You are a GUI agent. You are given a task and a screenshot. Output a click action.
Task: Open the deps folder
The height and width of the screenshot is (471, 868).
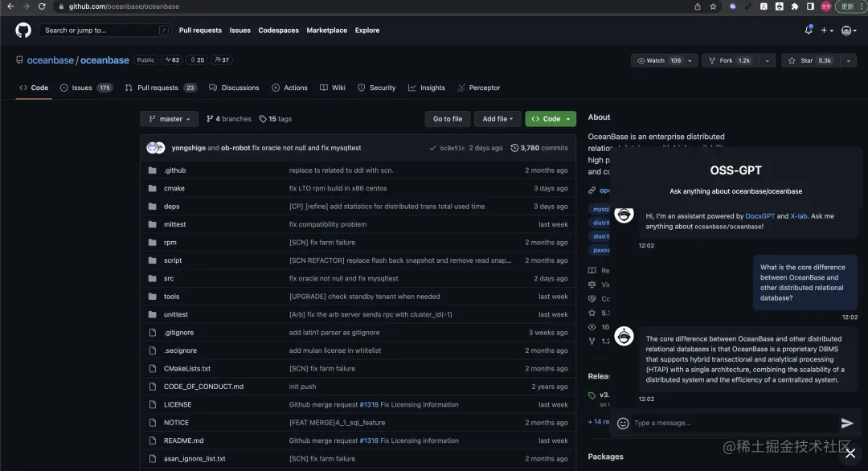pos(172,207)
